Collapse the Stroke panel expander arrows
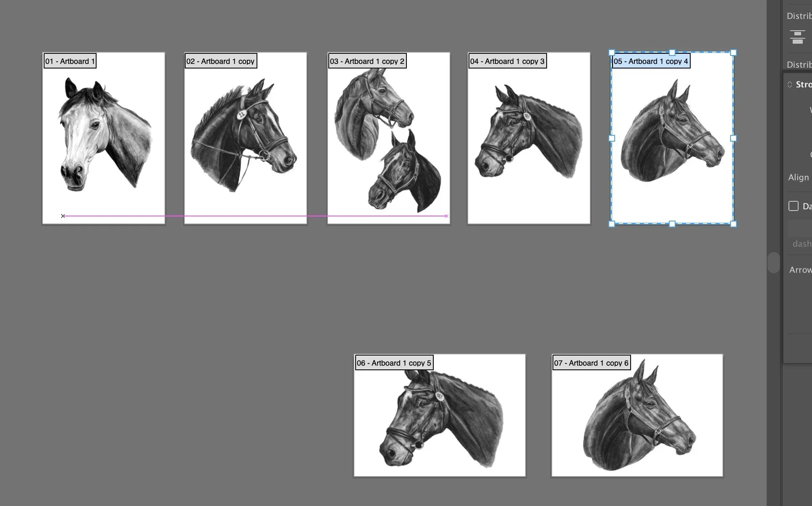This screenshot has width=812, height=506. [790, 84]
